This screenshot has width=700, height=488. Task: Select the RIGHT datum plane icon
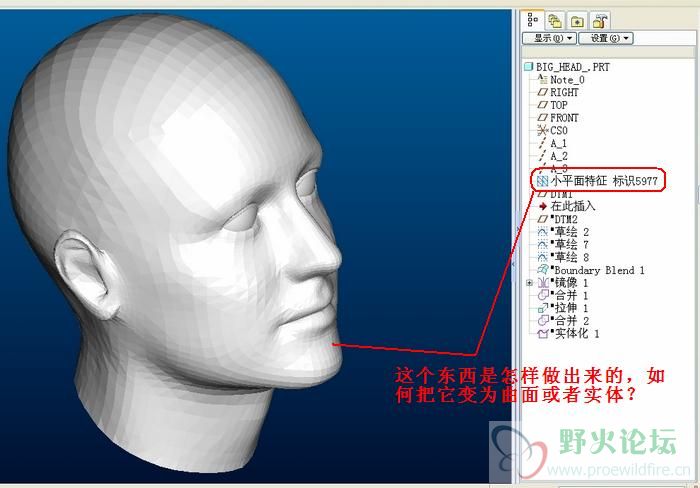coord(542,92)
